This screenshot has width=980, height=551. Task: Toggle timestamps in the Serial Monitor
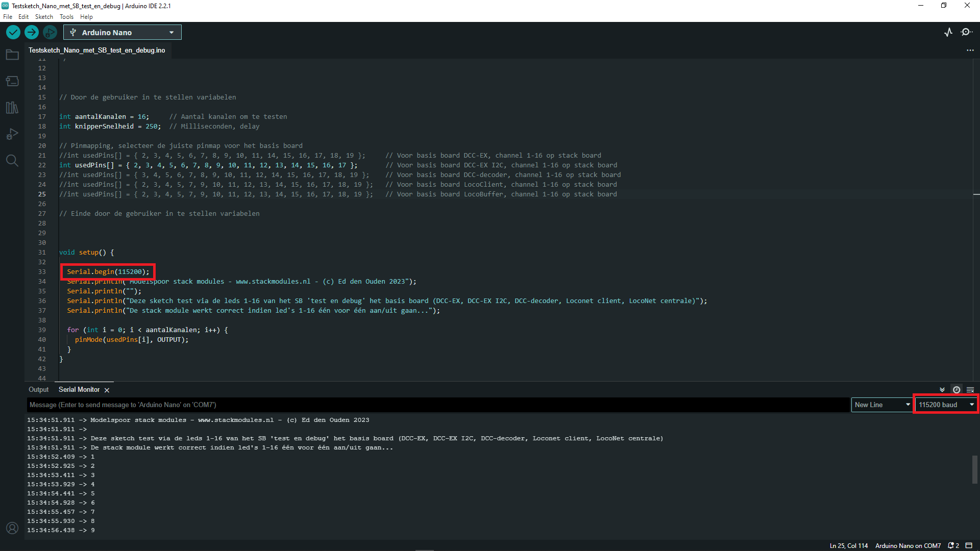click(x=957, y=389)
